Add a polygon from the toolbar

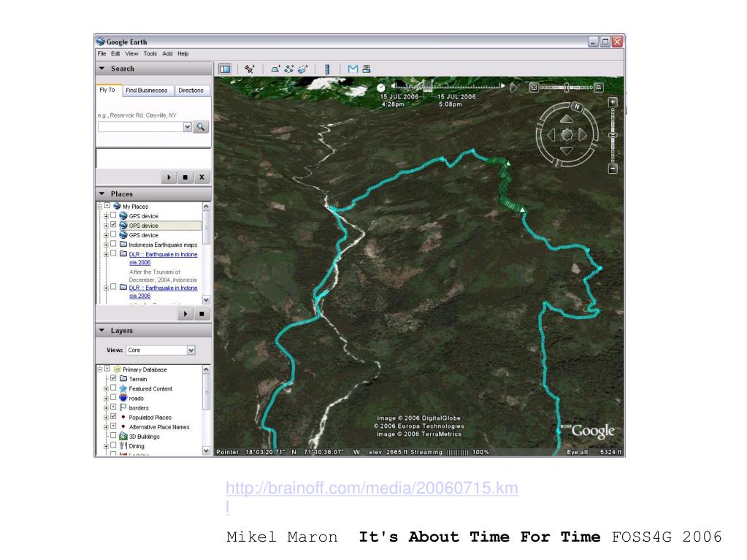(x=276, y=69)
